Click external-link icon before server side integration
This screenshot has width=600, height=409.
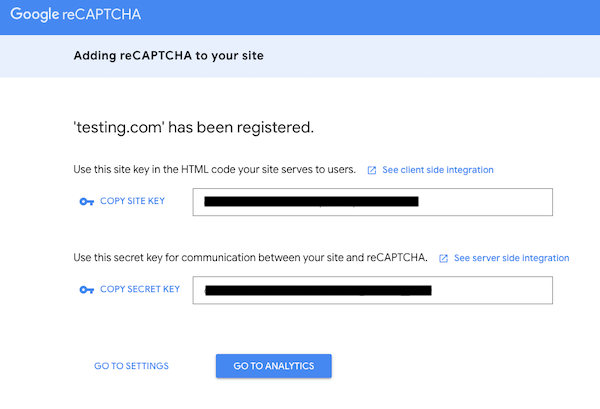tap(443, 258)
